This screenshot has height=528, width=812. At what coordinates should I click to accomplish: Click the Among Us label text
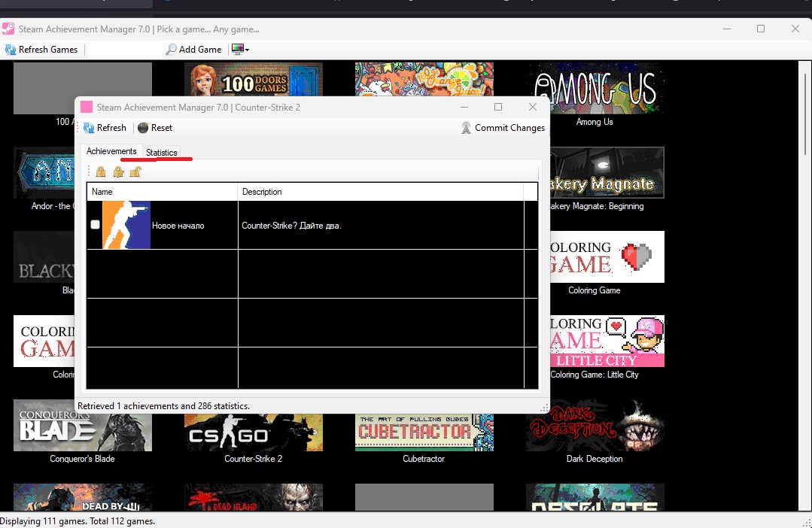[x=595, y=122]
